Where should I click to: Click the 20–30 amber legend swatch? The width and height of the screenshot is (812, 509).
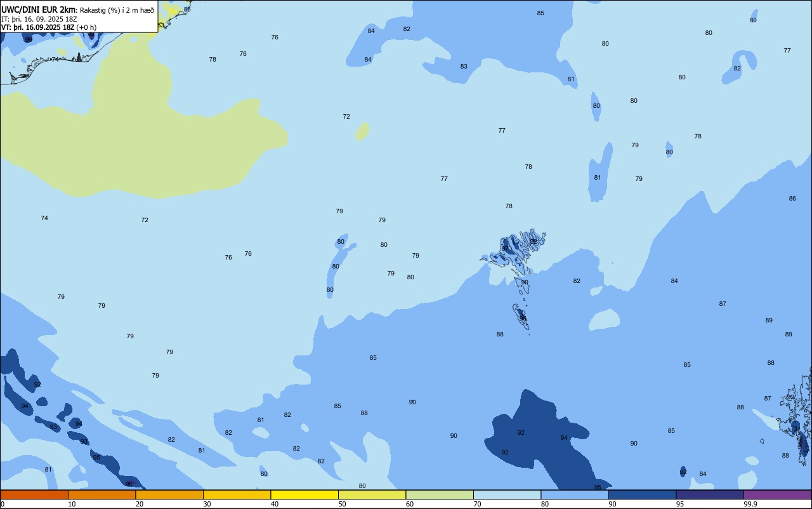click(169, 494)
